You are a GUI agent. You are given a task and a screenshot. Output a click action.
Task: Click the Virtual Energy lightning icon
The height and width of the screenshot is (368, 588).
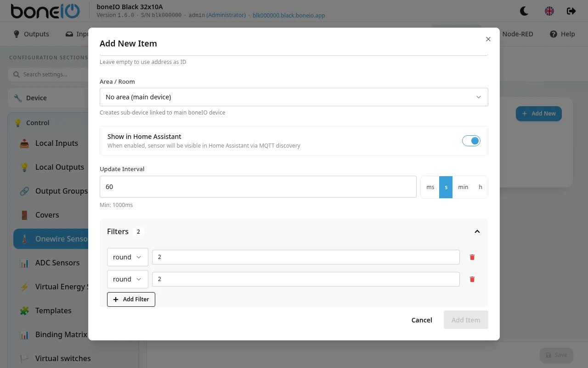(24, 287)
